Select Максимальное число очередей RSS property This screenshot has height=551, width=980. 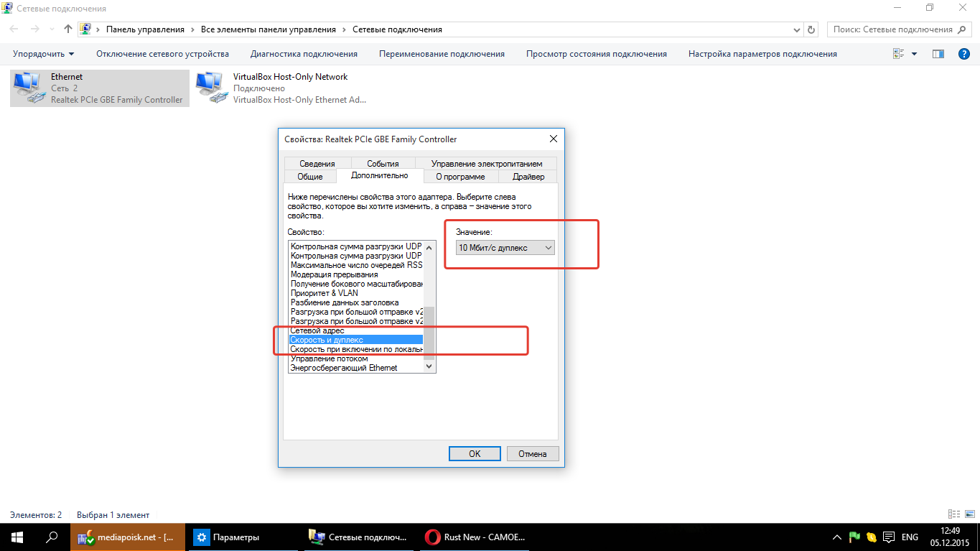click(x=356, y=265)
